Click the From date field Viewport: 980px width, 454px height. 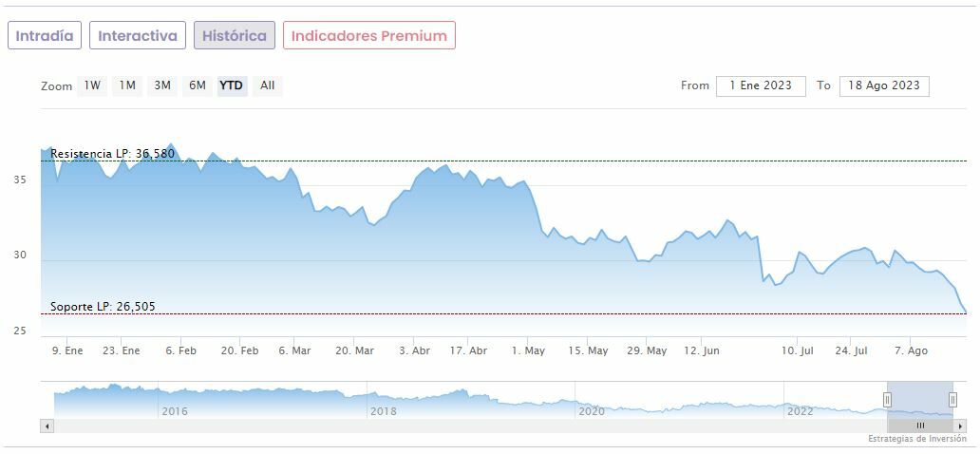[x=761, y=85]
